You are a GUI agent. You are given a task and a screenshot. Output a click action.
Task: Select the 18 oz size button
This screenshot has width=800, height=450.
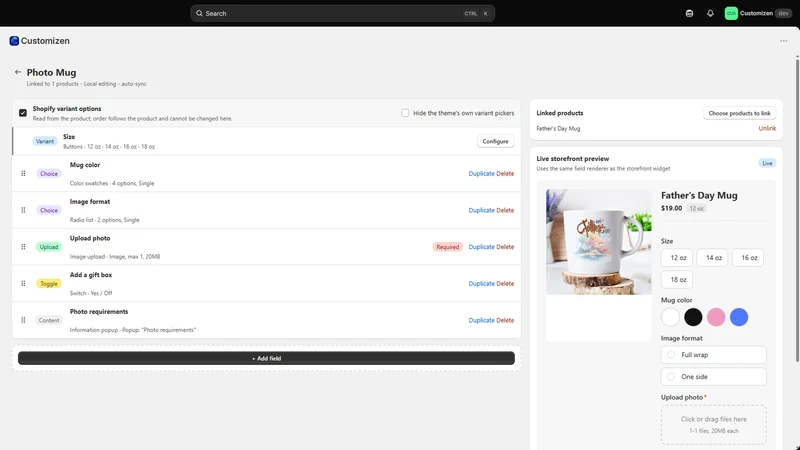678,280
